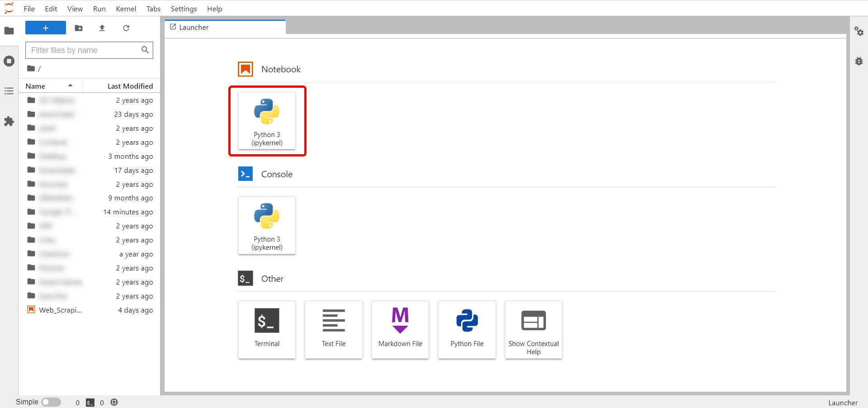Click the blue New Launcher plus button

pos(46,28)
